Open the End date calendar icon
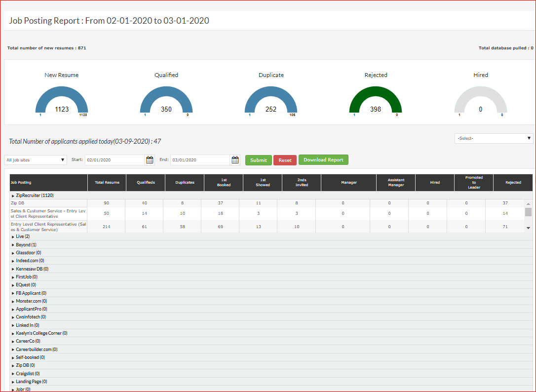Image resolution: width=536 pixels, height=392 pixels. click(235, 160)
